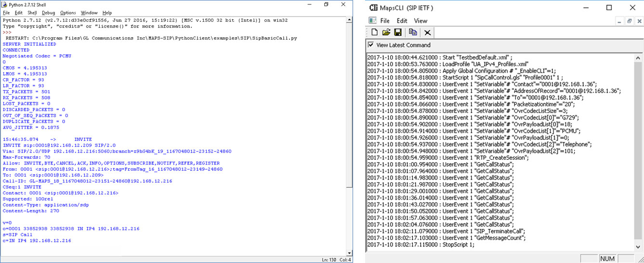The image size is (644, 263).
Task: Click the Open folder icon in MapsCLI toolbar
Action: [386, 32]
